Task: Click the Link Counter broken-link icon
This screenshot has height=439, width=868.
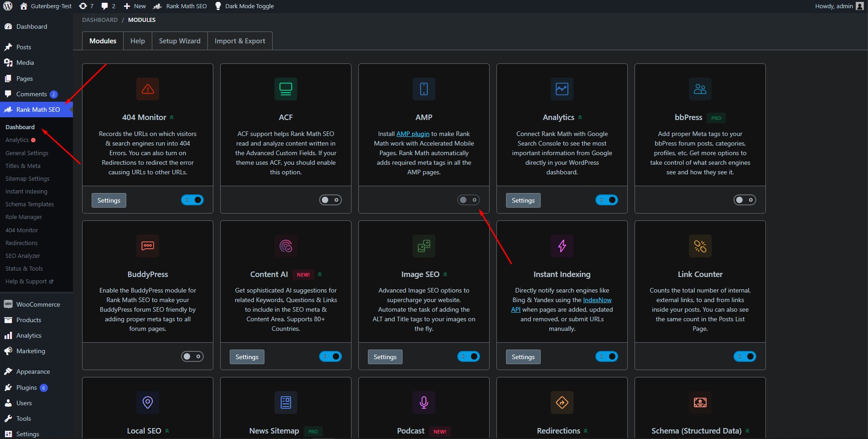Action: coord(700,246)
